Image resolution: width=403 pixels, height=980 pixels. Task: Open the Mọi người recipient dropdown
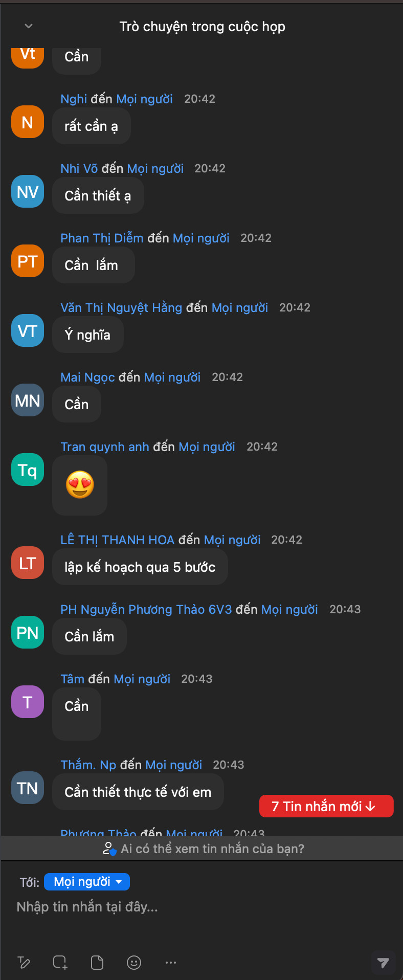[87, 882]
